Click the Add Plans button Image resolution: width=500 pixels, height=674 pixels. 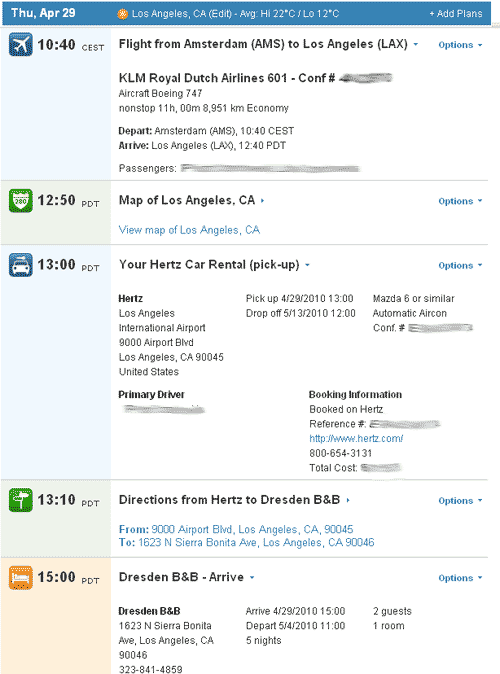pyautogui.click(x=456, y=14)
